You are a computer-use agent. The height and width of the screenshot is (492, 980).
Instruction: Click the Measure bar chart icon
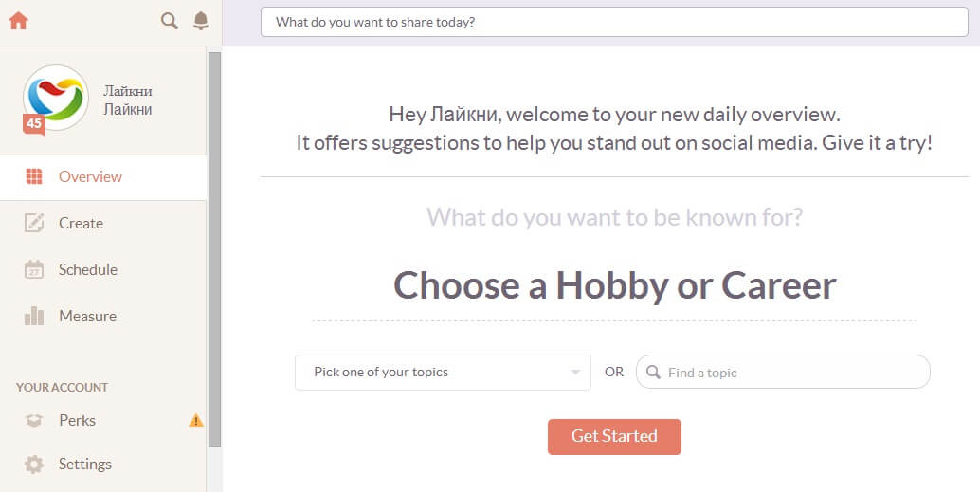pyautogui.click(x=34, y=316)
